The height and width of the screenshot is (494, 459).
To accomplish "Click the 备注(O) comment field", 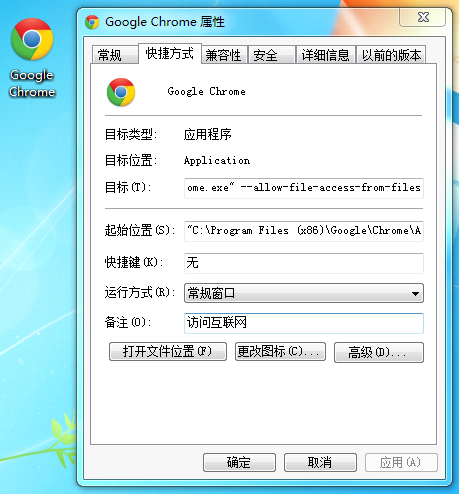I will point(304,323).
